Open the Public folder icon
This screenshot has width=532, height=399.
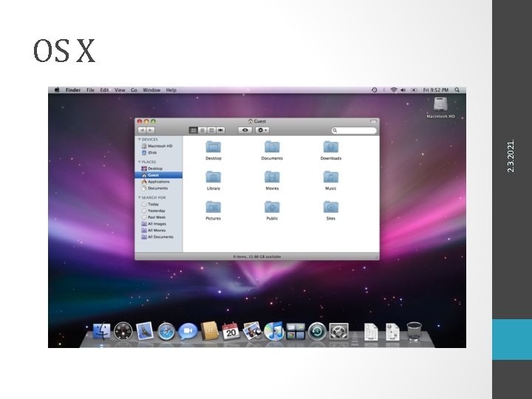click(272, 207)
